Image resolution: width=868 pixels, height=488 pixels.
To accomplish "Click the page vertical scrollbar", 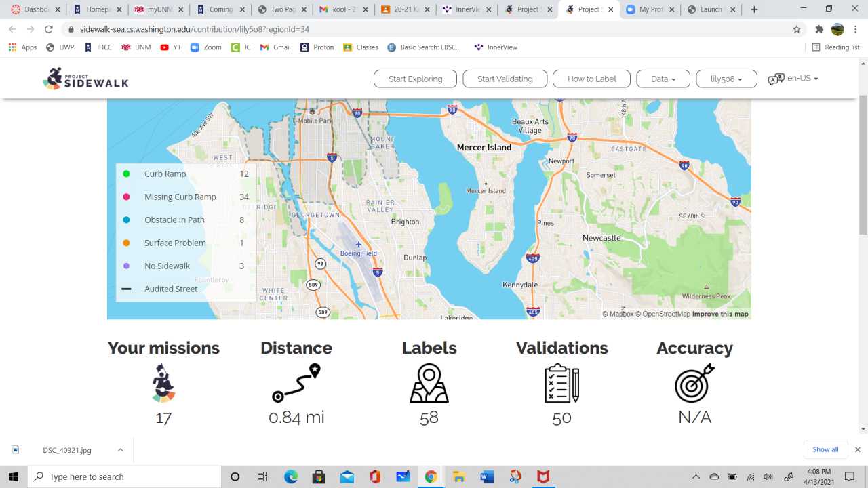I will 863,165.
